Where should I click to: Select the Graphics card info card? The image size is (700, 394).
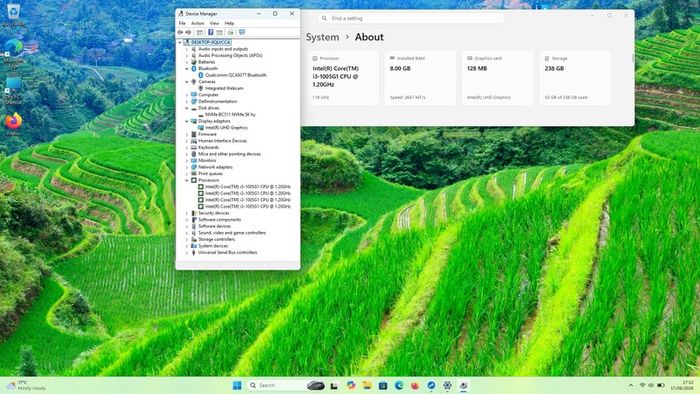pos(498,79)
